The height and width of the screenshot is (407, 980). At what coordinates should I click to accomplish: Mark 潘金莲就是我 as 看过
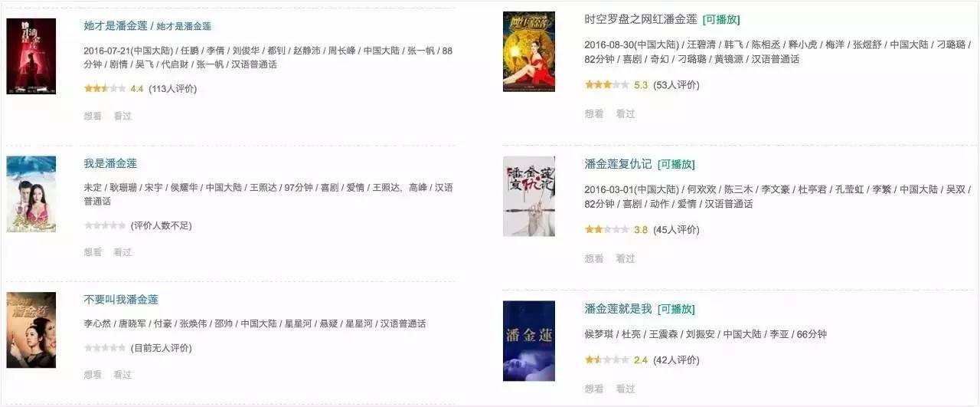click(x=626, y=389)
